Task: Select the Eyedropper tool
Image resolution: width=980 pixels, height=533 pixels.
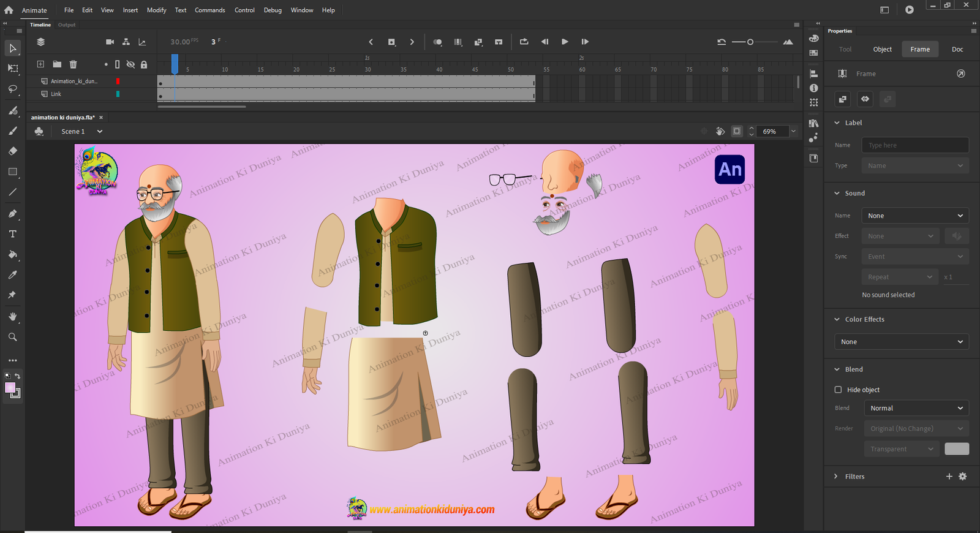Action: 12,274
